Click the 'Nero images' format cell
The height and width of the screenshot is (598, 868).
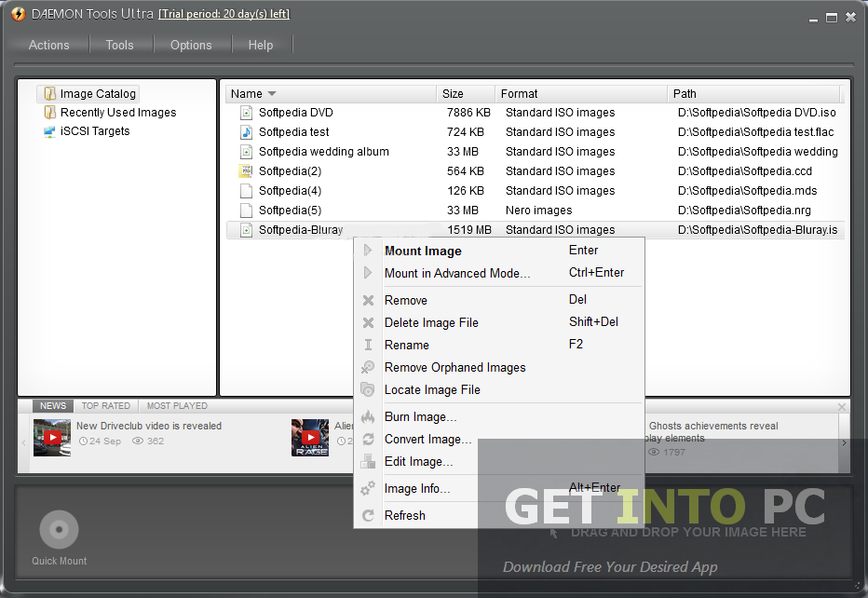538,210
